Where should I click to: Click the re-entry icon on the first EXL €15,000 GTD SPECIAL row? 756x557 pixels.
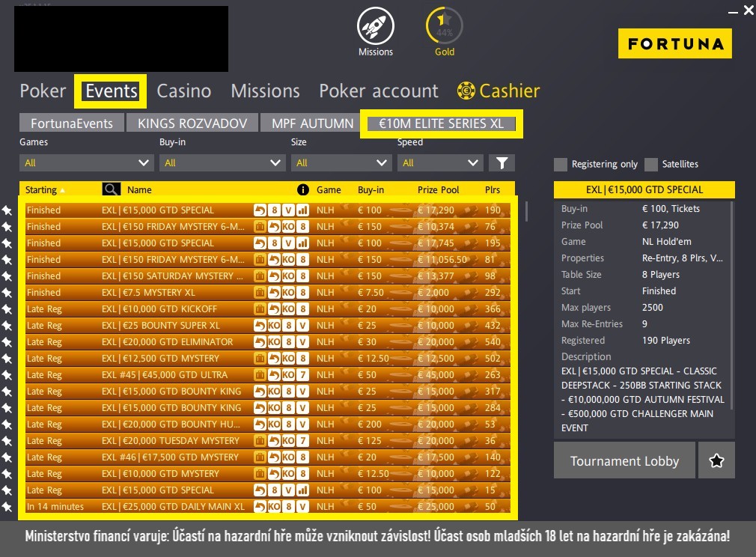coord(260,210)
